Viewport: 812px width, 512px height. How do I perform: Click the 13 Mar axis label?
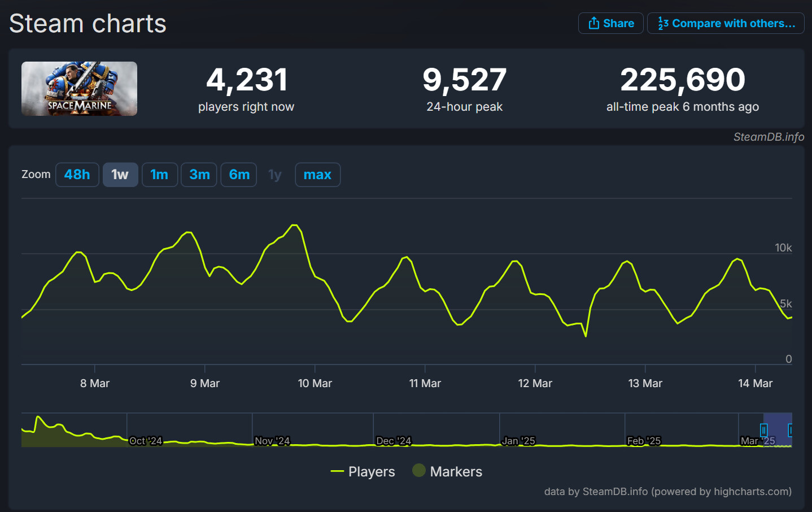pos(645,383)
